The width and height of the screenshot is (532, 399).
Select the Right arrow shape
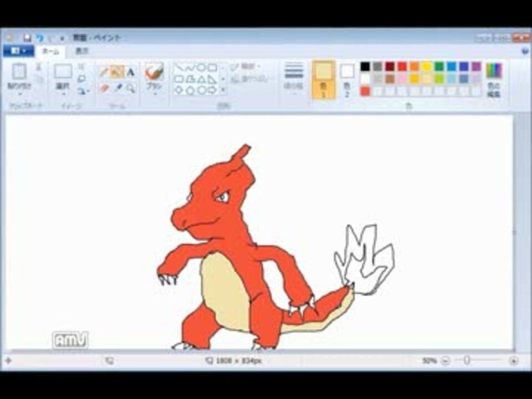coord(212,90)
